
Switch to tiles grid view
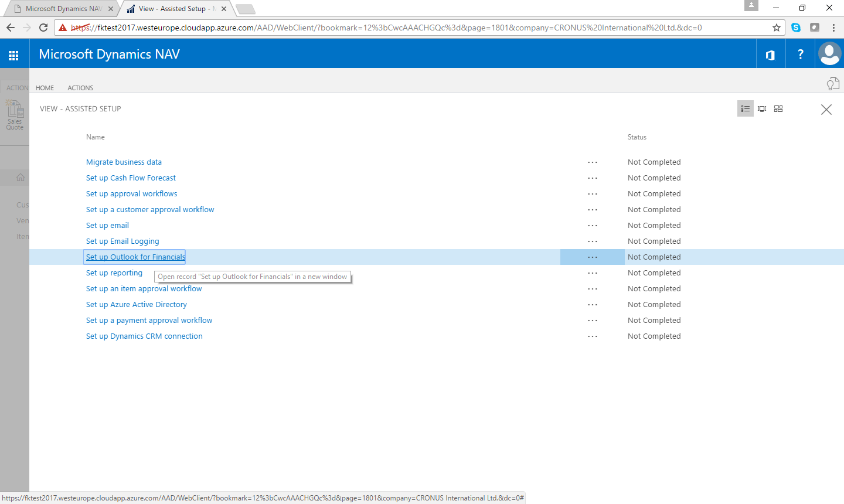[778, 108]
